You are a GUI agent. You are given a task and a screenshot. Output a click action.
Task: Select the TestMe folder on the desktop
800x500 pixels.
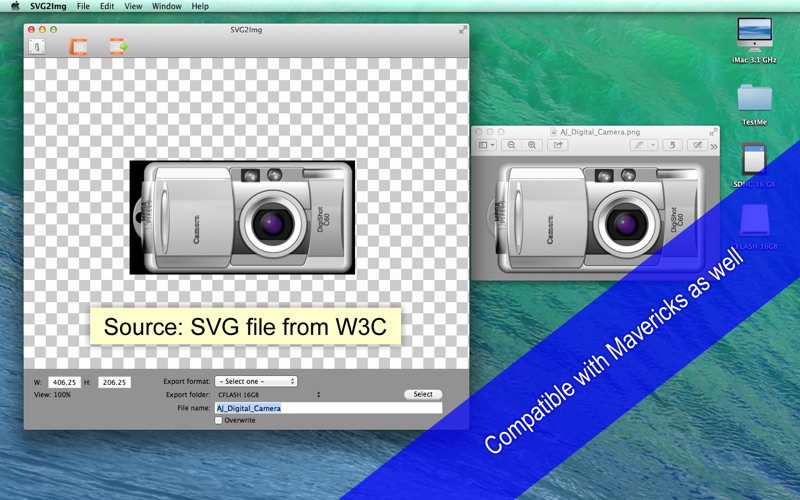[x=754, y=98]
